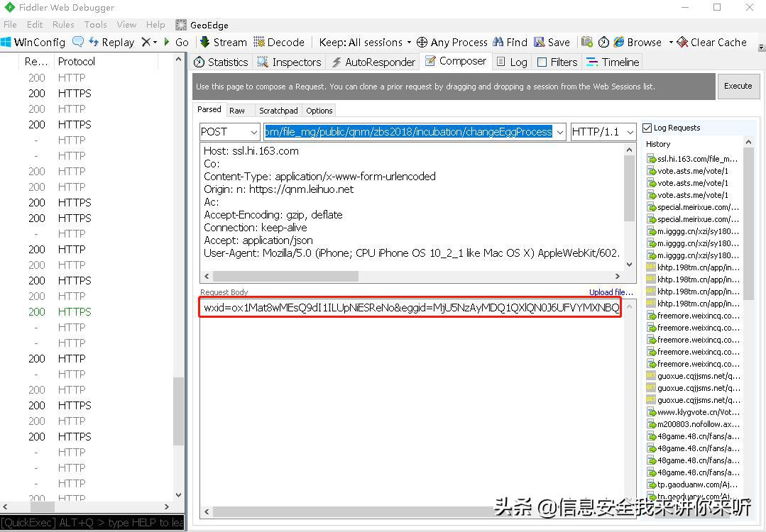Click the Request Body text field

tap(410, 308)
